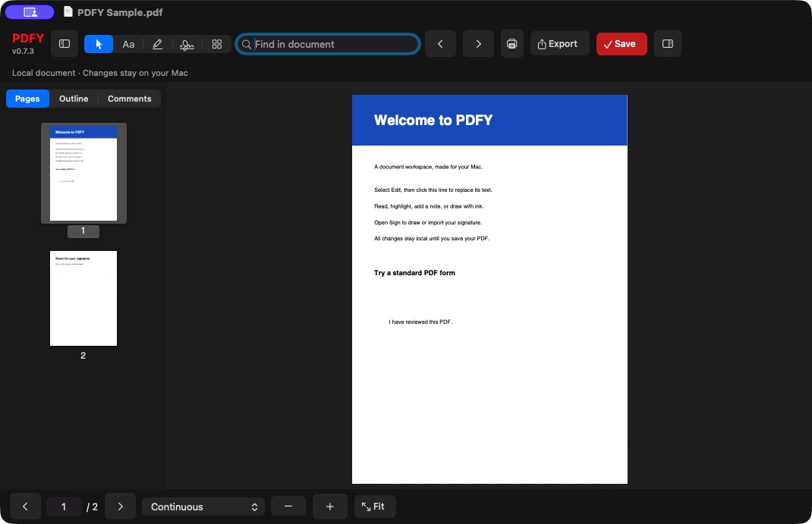The width and height of the screenshot is (812, 524).
Task: Click 'A document workspace, made for your Mac.' line
Action: 428,167
